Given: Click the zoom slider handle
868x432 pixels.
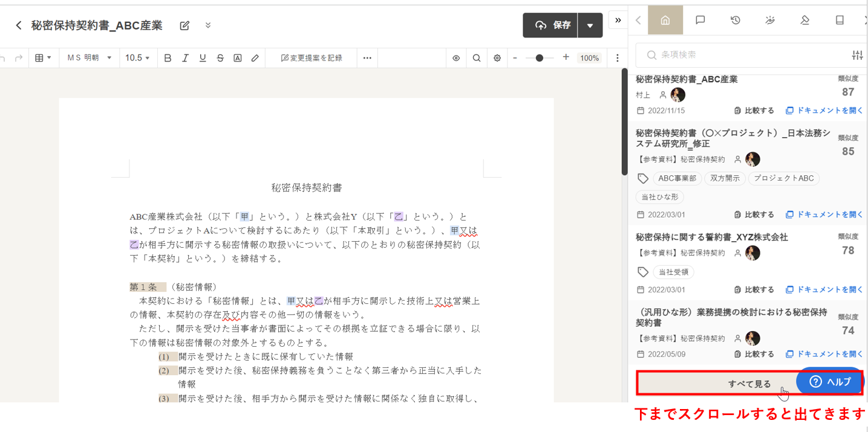Looking at the screenshot, I should click(540, 58).
